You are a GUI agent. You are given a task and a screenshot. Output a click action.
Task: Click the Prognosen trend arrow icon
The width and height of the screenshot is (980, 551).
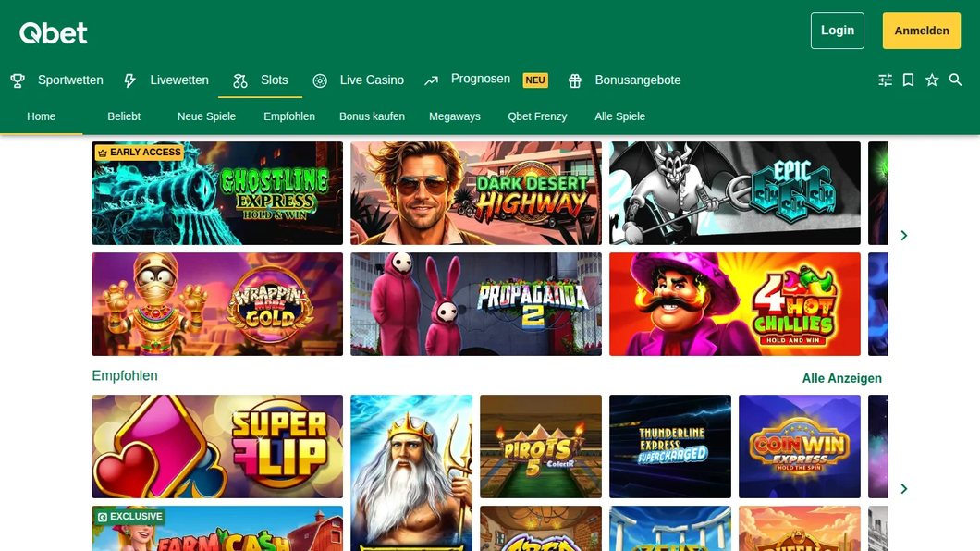[431, 80]
